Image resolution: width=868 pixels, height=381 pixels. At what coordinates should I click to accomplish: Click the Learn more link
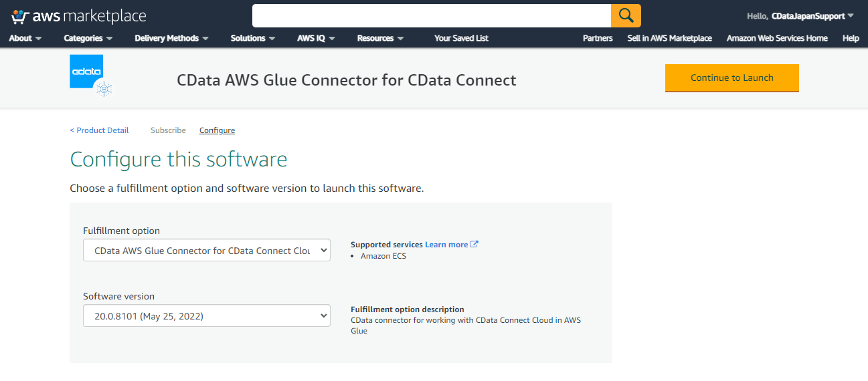[x=446, y=245]
